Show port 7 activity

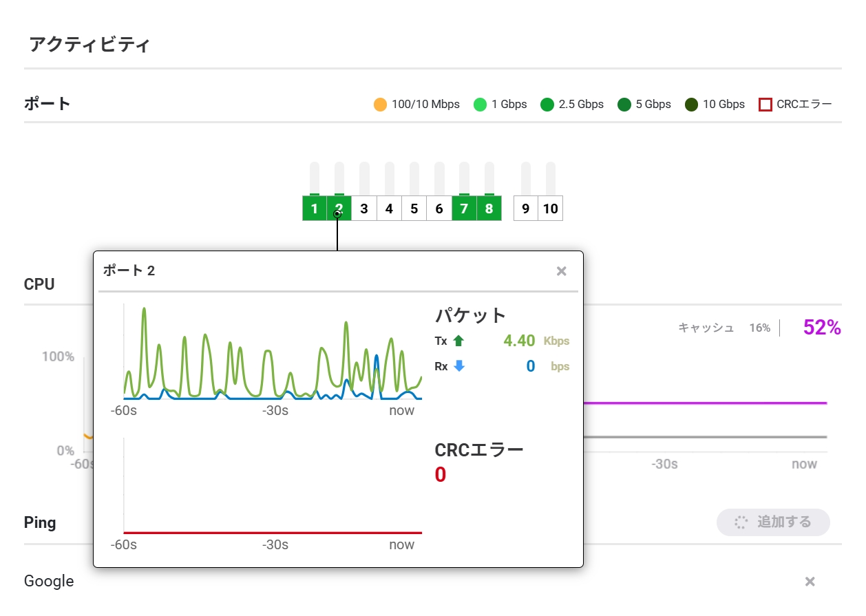[464, 209]
